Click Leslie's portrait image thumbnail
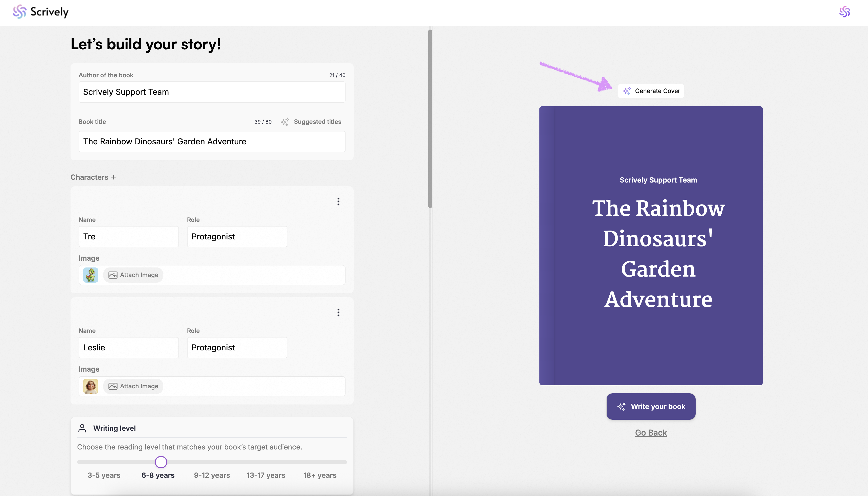This screenshot has height=496, width=868. [x=90, y=386]
